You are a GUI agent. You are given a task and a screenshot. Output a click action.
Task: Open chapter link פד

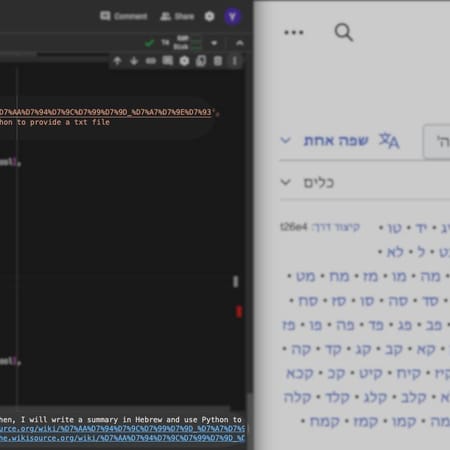click(x=376, y=325)
